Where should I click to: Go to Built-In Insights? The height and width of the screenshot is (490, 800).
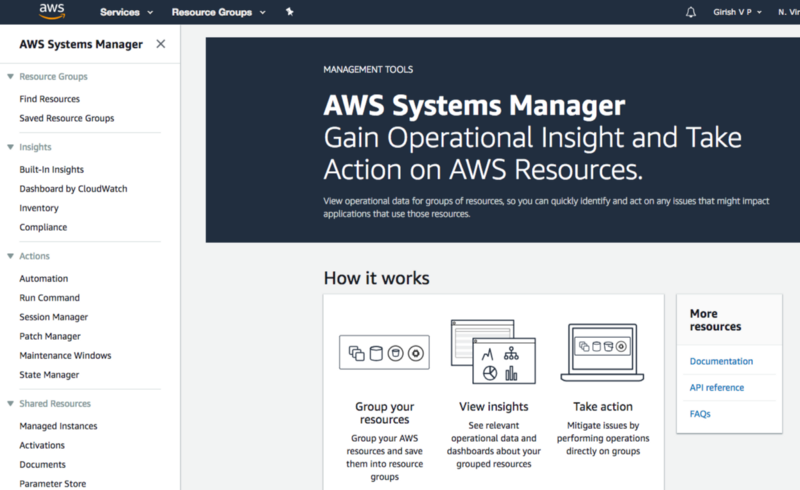[52, 169]
